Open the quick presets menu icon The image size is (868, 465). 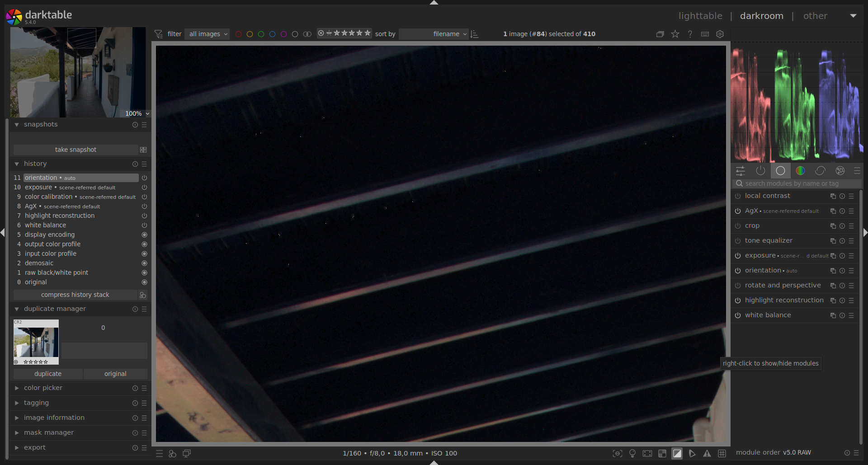pyautogui.click(x=159, y=453)
